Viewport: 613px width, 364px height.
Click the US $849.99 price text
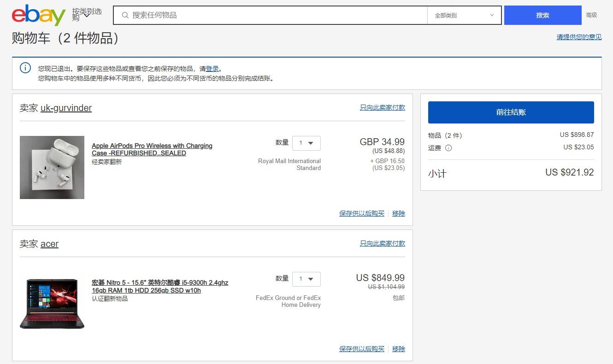(380, 278)
